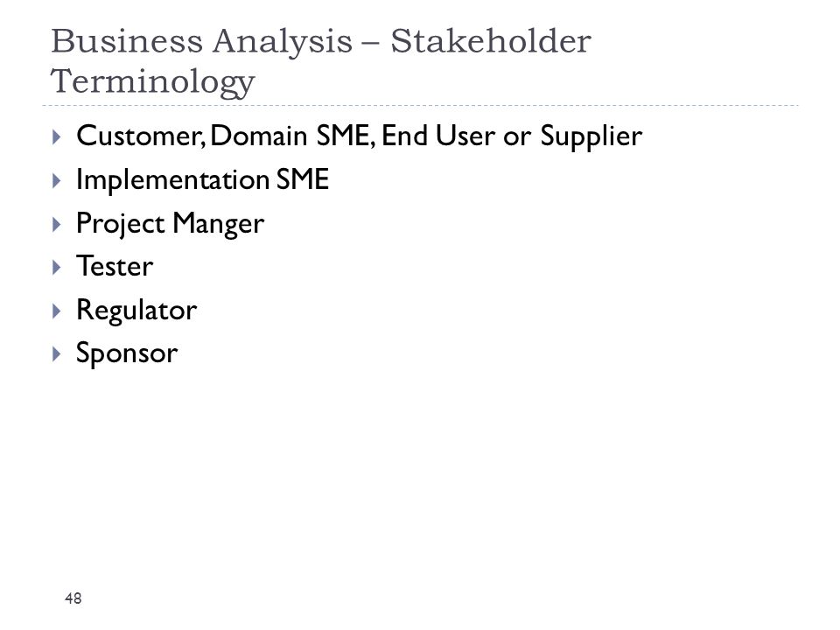
Task: Click the Sponsor bullet text
Action: click(126, 354)
